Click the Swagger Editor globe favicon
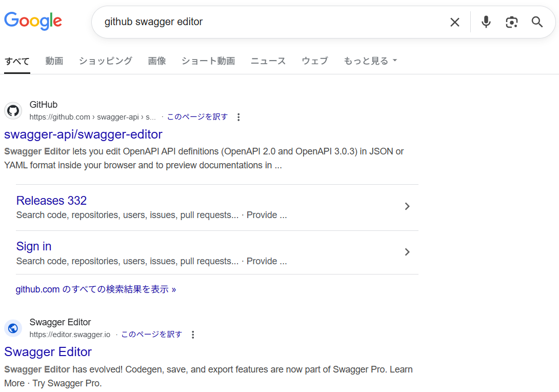 pos(13,328)
